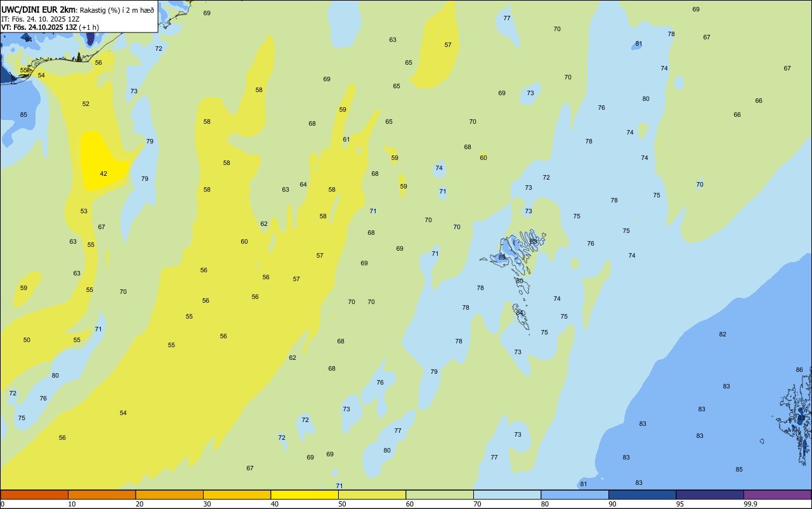Click the 20–30 legend color segment
The width and height of the screenshot is (812, 509).
[x=169, y=494]
